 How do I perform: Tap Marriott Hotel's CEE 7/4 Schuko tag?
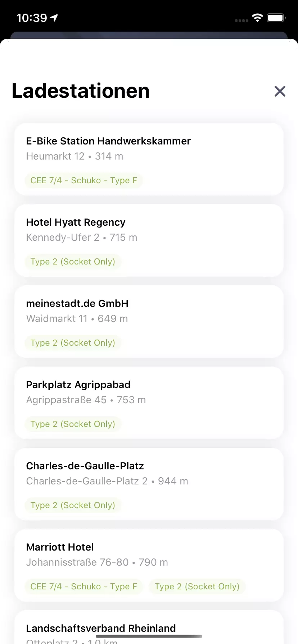83,586
